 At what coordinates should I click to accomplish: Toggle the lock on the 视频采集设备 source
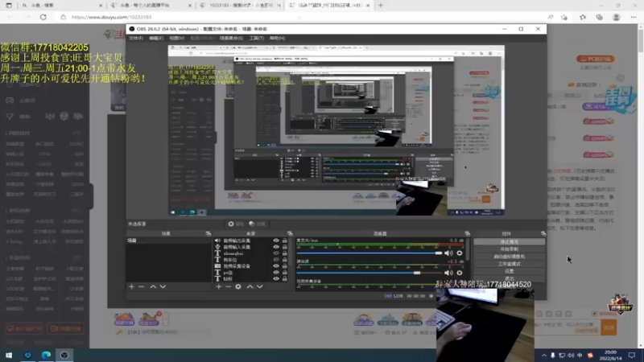tap(285, 266)
